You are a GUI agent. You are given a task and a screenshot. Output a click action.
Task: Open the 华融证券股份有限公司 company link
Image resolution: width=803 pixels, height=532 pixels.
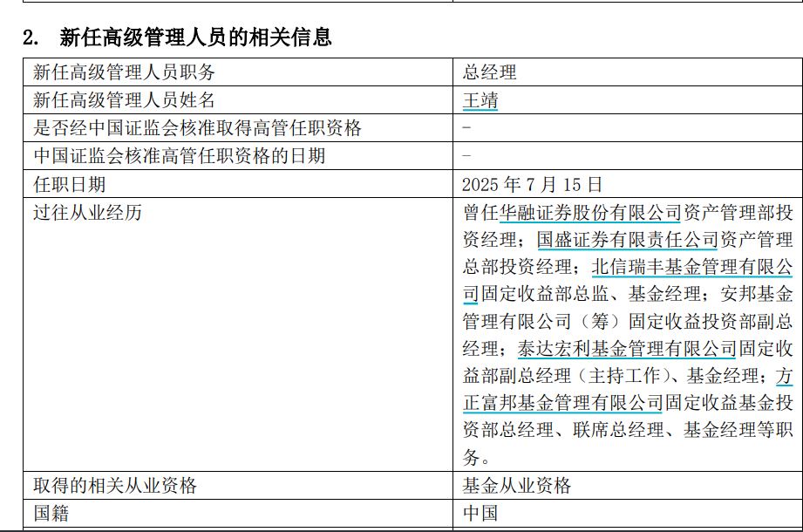(590, 213)
